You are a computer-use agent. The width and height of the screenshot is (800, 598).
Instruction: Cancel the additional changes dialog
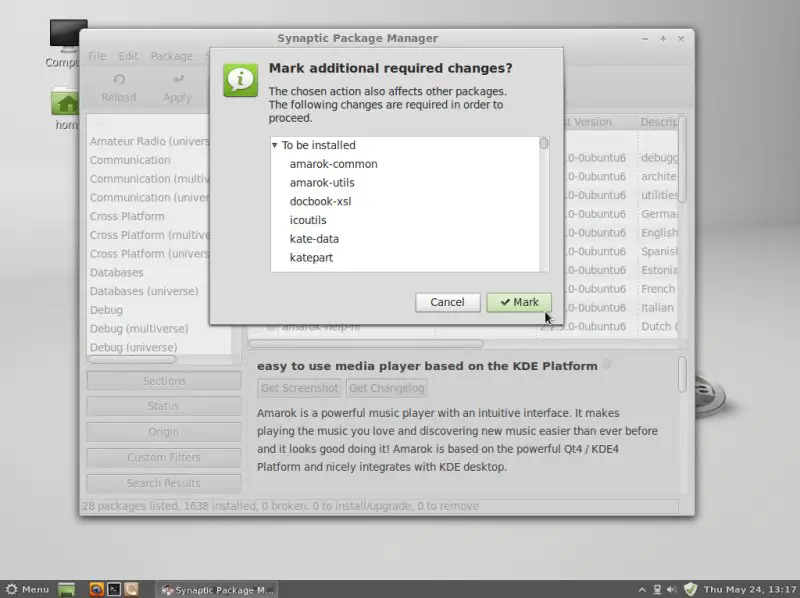447,302
